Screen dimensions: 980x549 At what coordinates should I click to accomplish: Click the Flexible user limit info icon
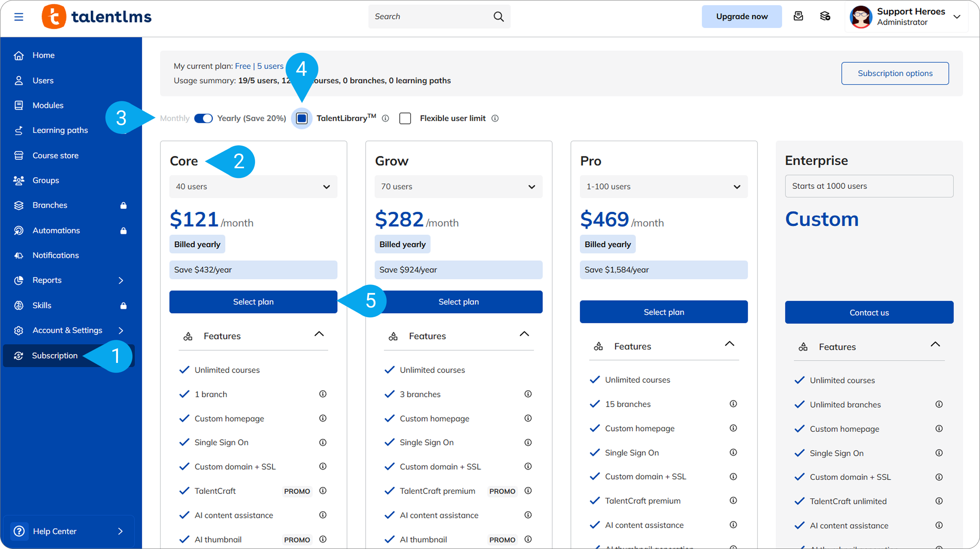point(495,118)
